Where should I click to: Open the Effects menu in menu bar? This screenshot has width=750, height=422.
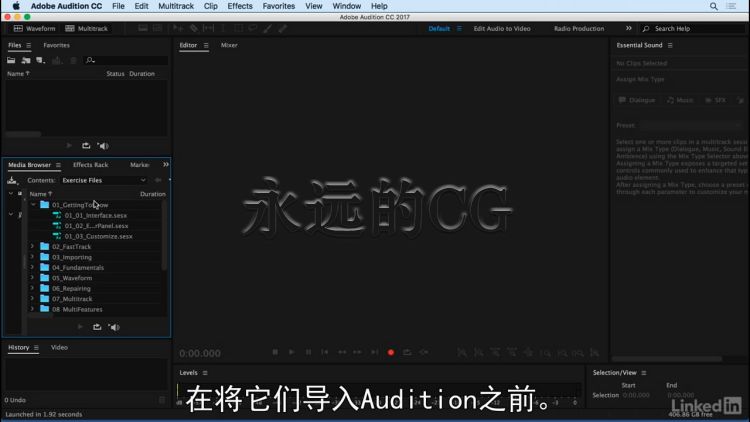click(240, 6)
